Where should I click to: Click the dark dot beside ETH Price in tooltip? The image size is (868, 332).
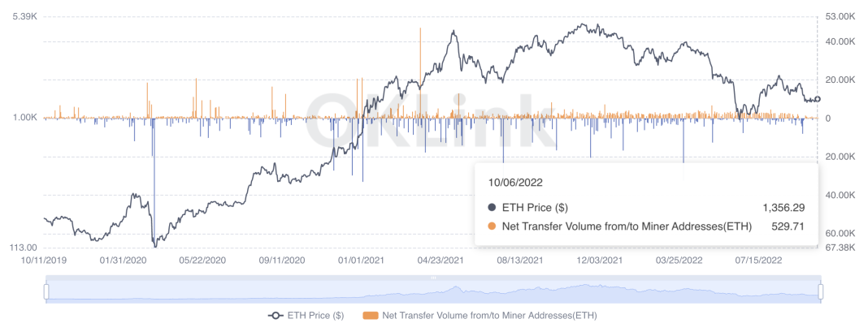(493, 207)
